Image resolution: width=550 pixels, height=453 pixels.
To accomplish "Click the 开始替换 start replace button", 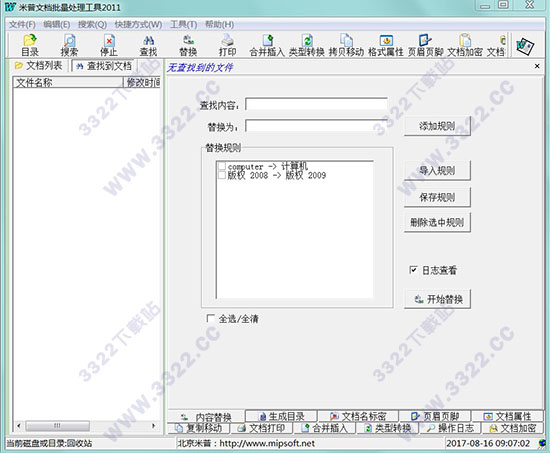I will (x=437, y=299).
